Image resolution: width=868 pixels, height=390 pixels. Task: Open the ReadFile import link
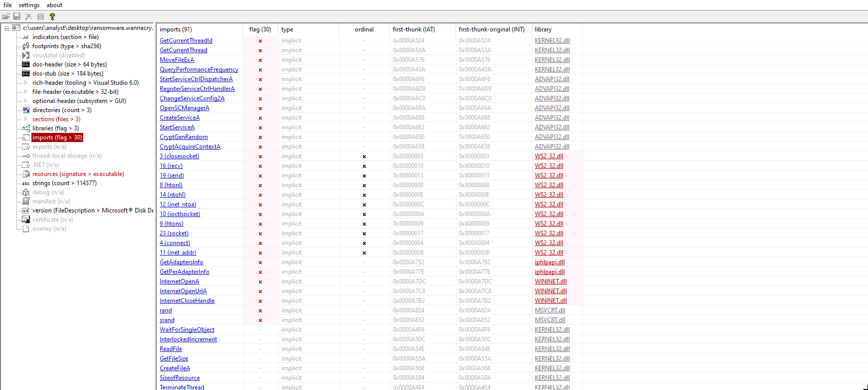coord(171,349)
